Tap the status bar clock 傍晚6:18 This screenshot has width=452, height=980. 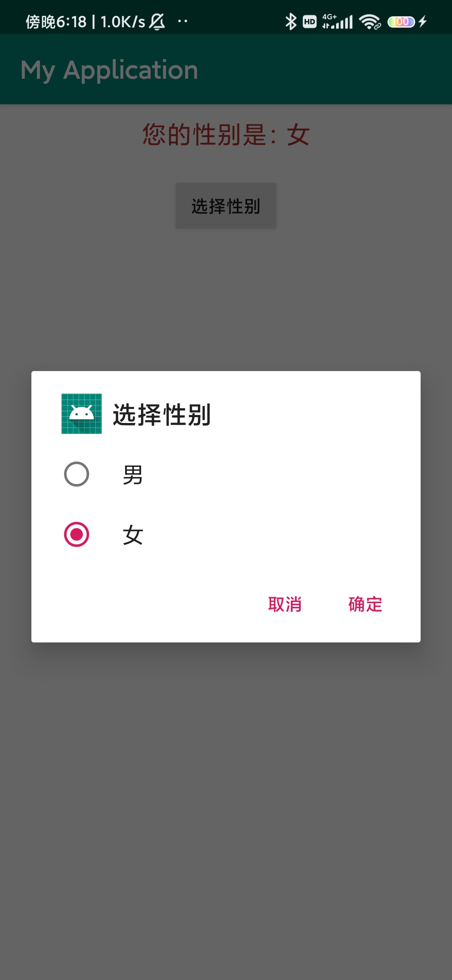56,22
